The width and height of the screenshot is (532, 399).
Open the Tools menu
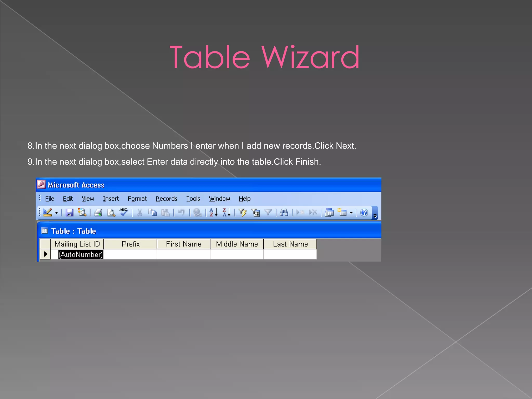[193, 199]
